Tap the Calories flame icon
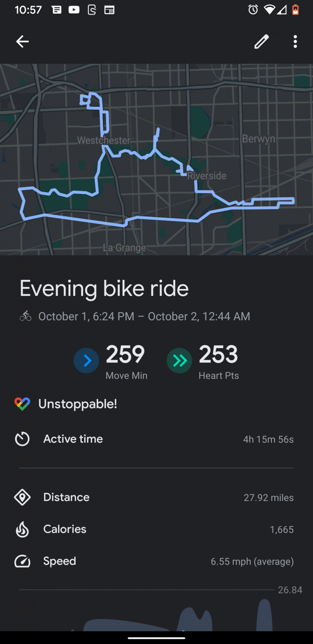Viewport: 313px width, 644px height. coord(22,530)
